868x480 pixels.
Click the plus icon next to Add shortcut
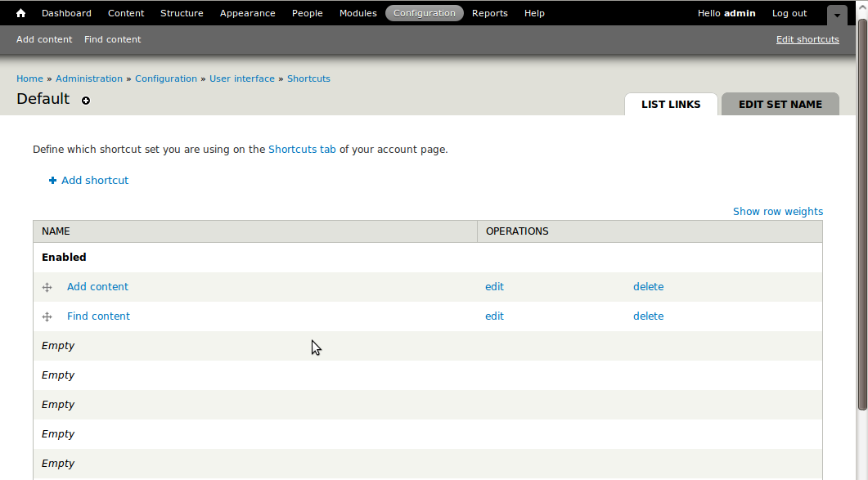[x=52, y=181]
